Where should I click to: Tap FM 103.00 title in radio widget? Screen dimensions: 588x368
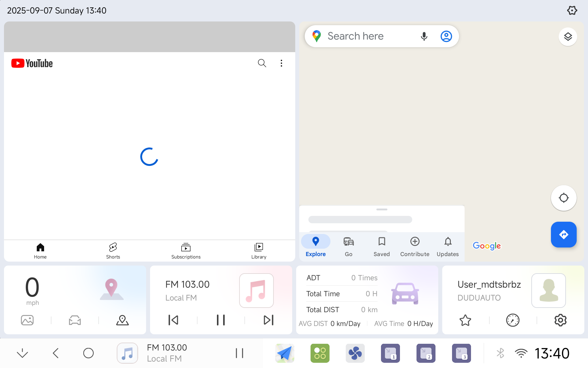click(x=187, y=285)
